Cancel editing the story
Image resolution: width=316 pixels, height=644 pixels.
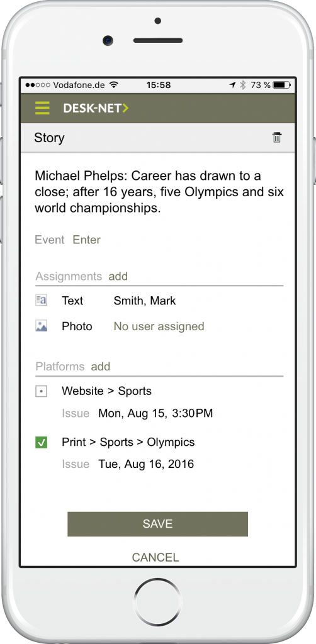coord(155,557)
